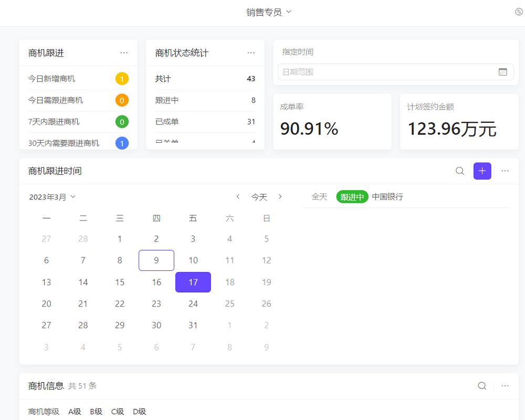Image resolution: width=525 pixels, height=420 pixels.
Task: Open search in 商机信息 section
Action: [482, 385]
